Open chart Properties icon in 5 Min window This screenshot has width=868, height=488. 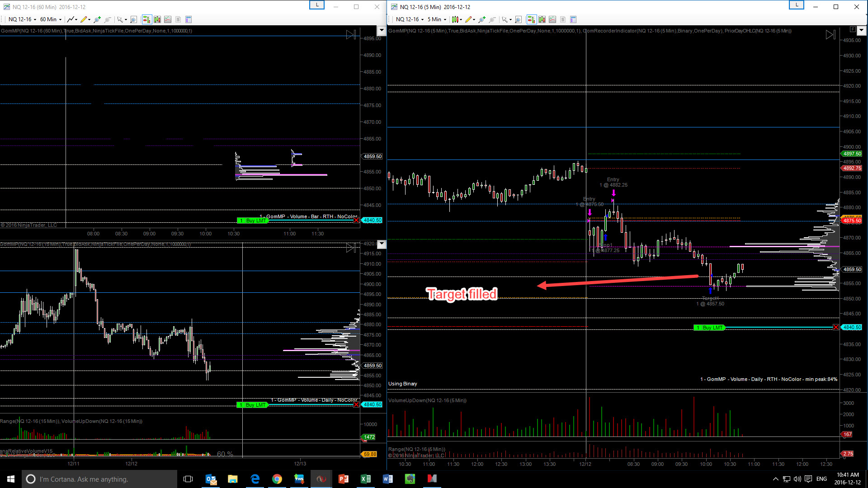point(573,19)
